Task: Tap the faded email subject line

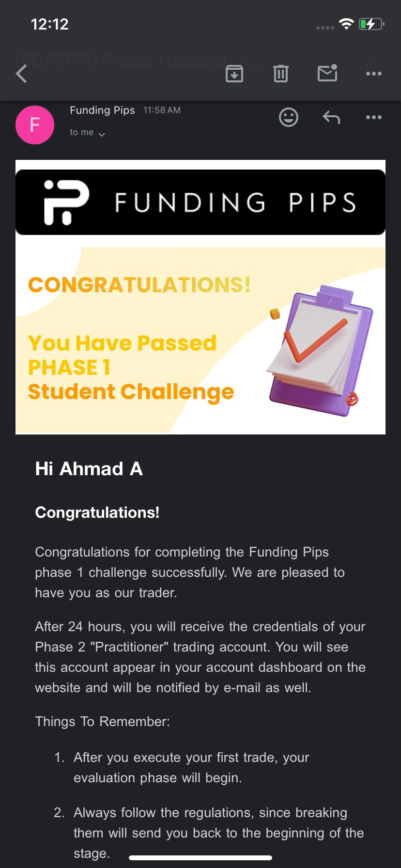Action: click(121, 61)
